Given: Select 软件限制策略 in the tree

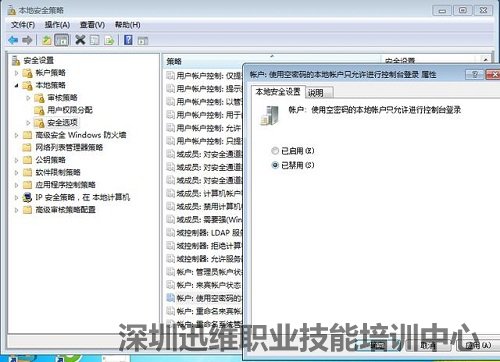Looking at the screenshot, I should 58,172.
